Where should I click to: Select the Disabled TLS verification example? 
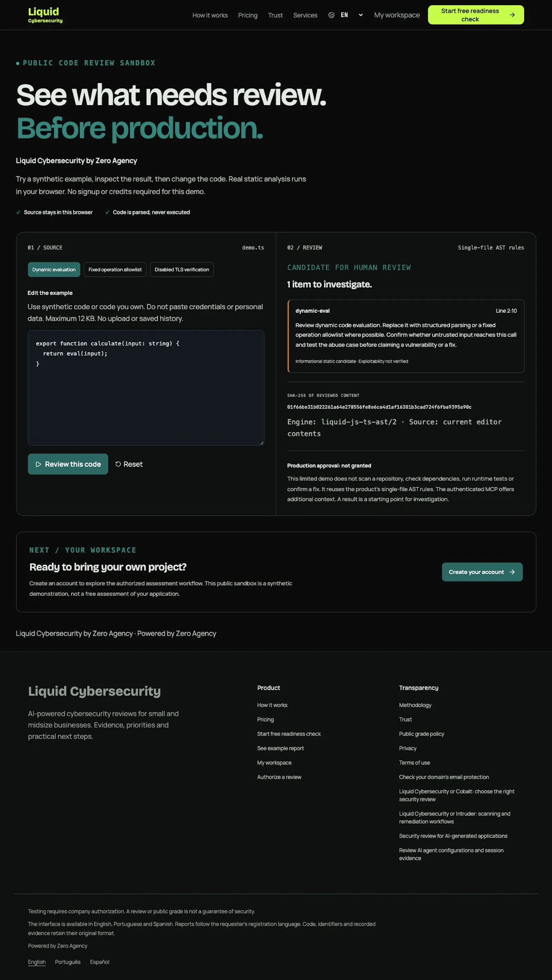point(181,269)
